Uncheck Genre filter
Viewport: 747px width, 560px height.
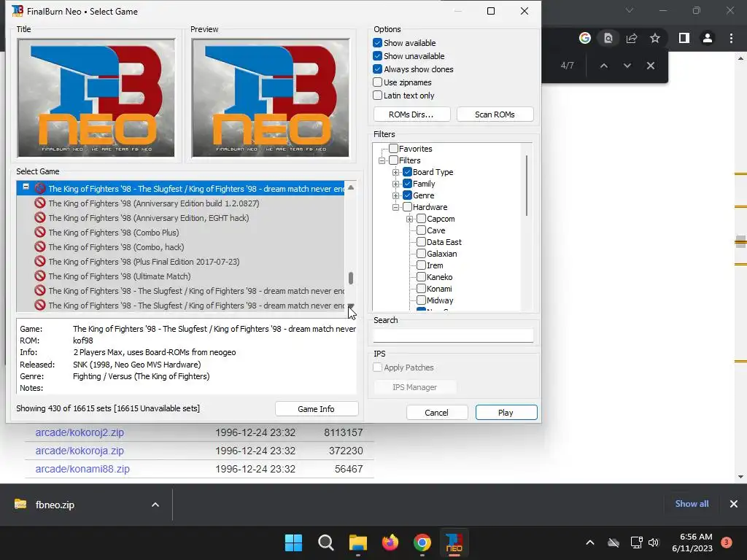(407, 195)
